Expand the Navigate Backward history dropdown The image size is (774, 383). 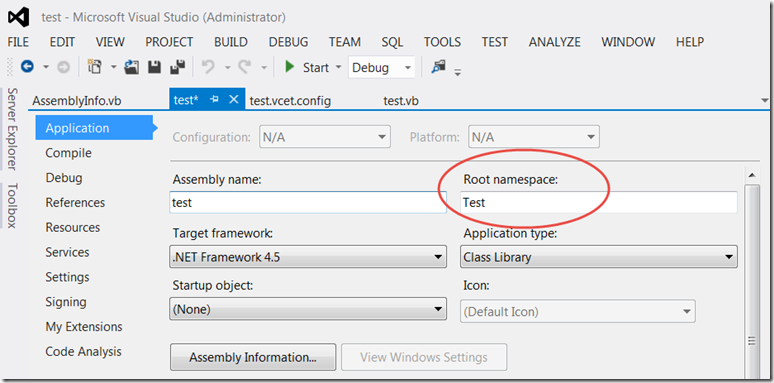[45, 67]
